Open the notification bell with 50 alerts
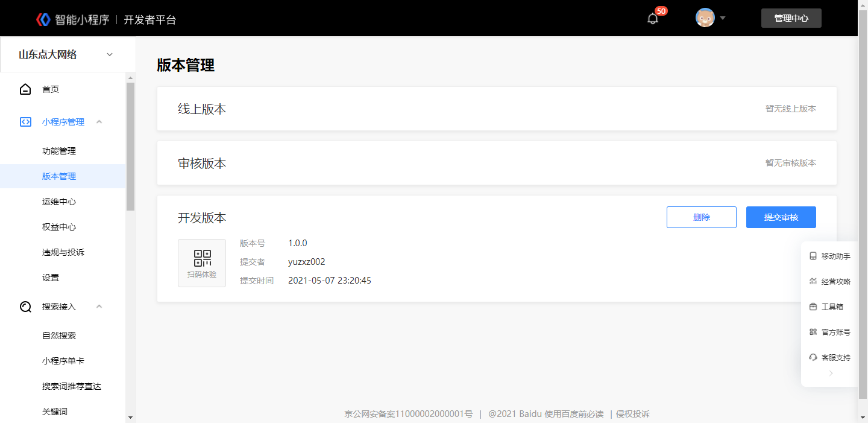Screen dimensions: 868x423 coord(653,19)
